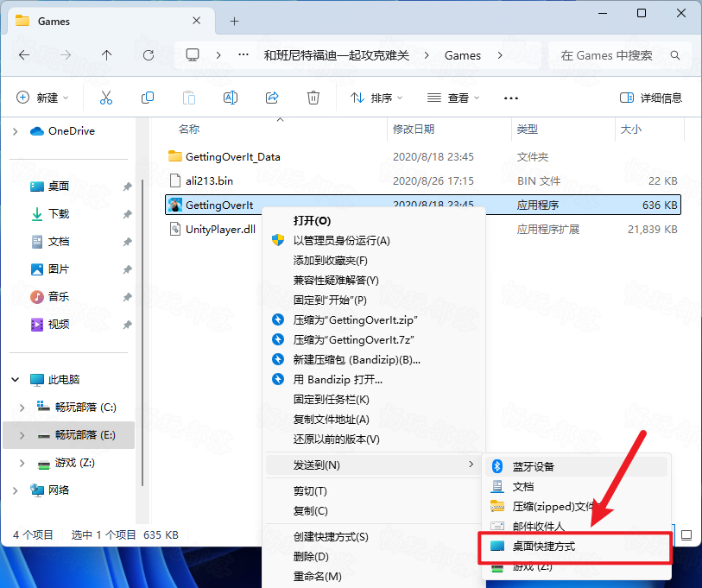Click the GettingOverIt_Data folder icon
The width and height of the screenshot is (702, 588).
click(175, 156)
